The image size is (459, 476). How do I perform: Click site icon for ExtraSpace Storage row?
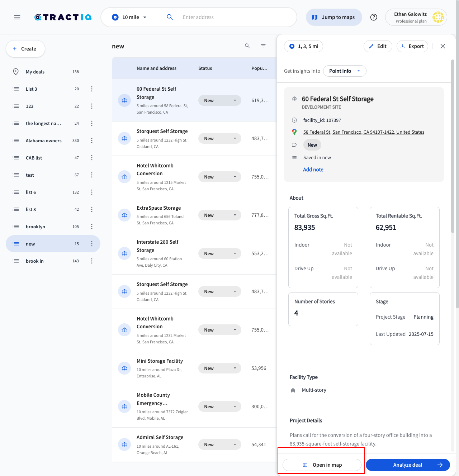coord(124,215)
